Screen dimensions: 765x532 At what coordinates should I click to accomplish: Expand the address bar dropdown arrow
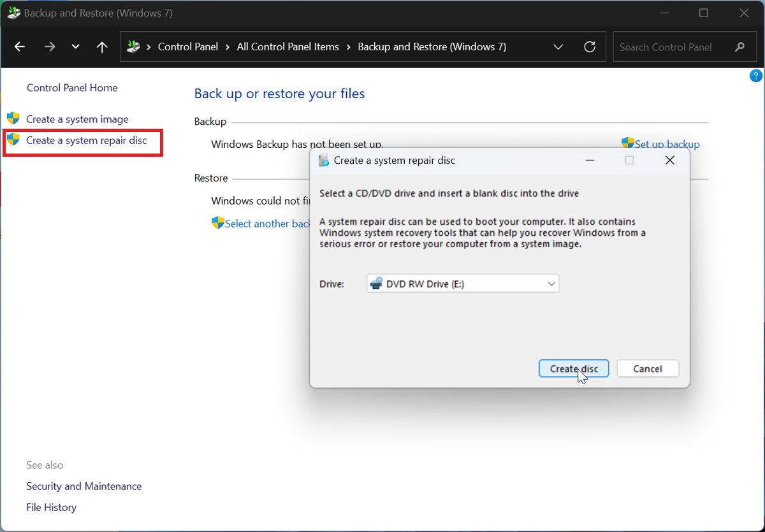coord(558,47)
